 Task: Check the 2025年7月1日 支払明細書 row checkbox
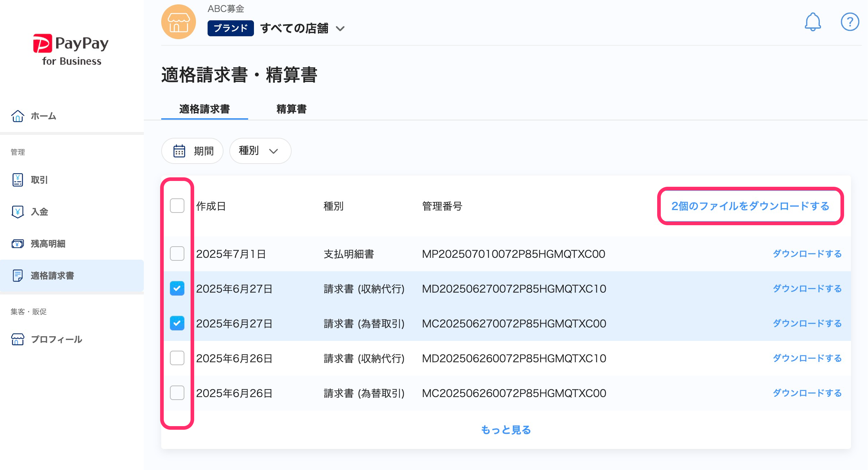177,253
